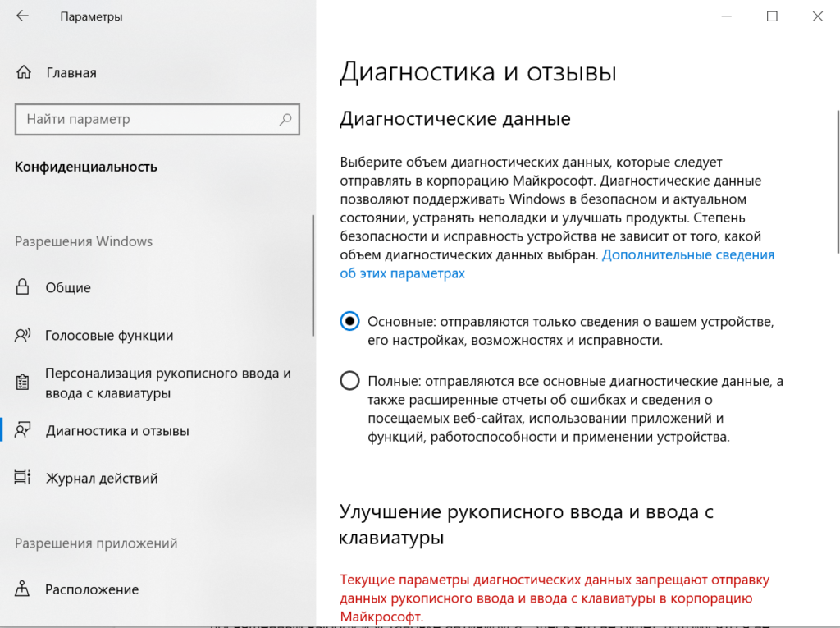
Task: Click the sidebar vertical scrollbar
Action: (x=313, y=276)
